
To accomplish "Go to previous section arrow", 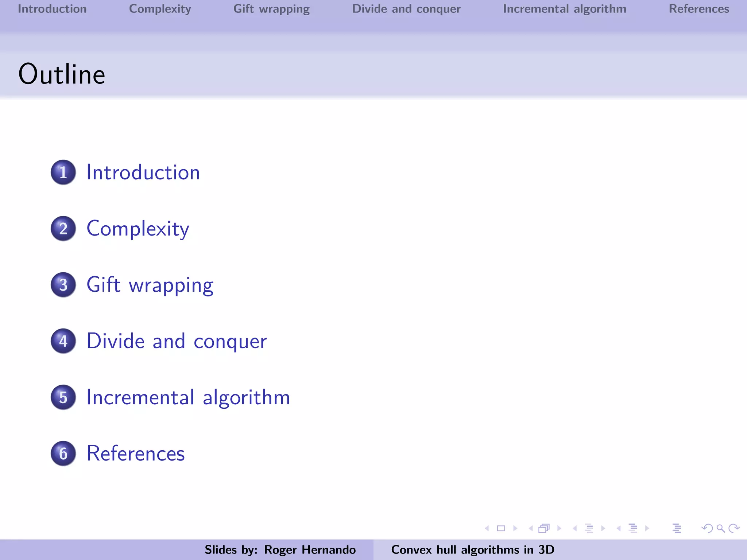I will (619, 528).
